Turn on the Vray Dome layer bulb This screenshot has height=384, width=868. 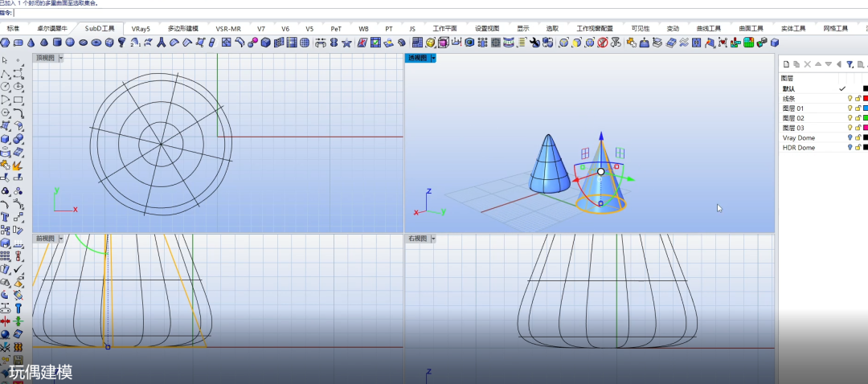(850, 138)
